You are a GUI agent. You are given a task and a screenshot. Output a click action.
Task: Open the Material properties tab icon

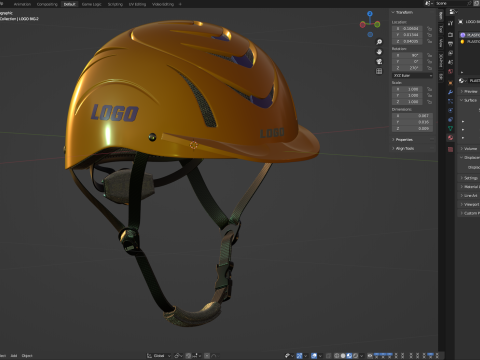pos(451,138)
